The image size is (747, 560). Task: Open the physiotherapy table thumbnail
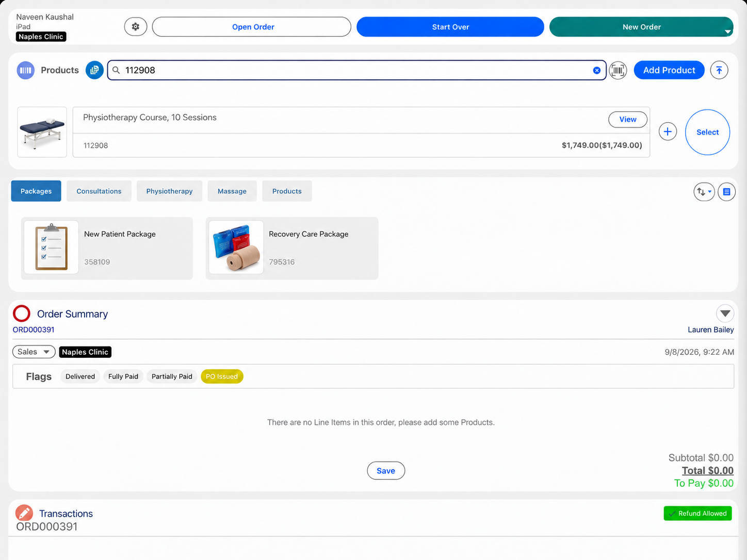(42, 132)
